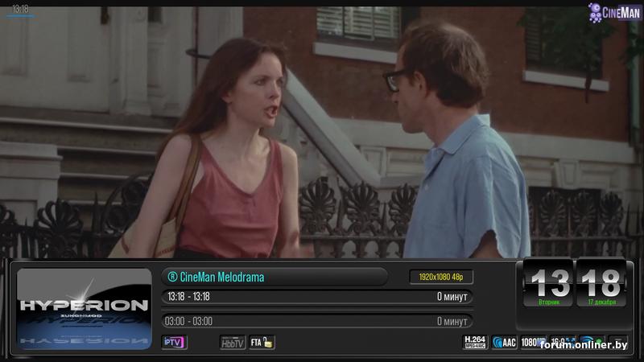Click the H.264 video codec icon
The image size is (644, 362).
(475, 342)
